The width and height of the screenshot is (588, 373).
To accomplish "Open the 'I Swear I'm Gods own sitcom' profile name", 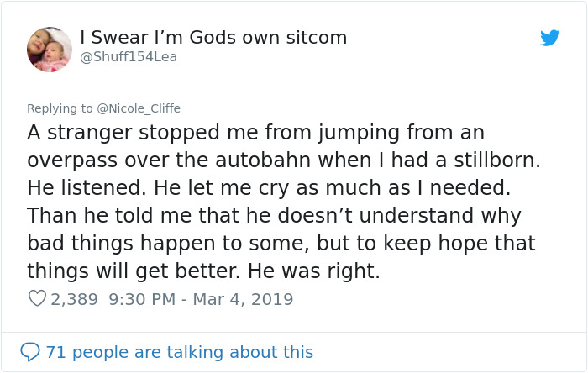I will [213, 38].
